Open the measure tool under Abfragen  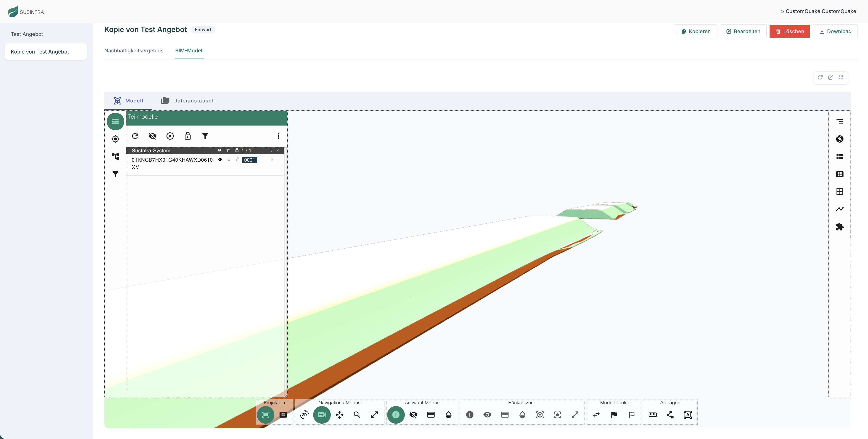pyautogui.click(x=652, y=415)
